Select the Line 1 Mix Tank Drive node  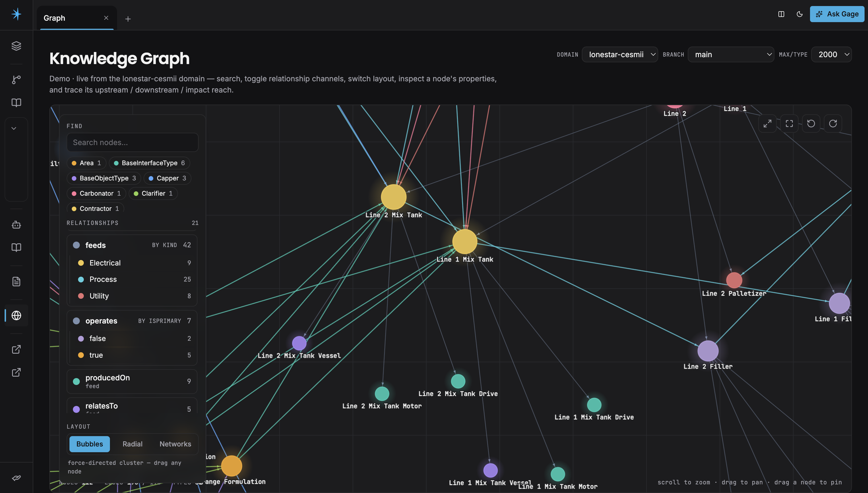(x=594, y=405)
